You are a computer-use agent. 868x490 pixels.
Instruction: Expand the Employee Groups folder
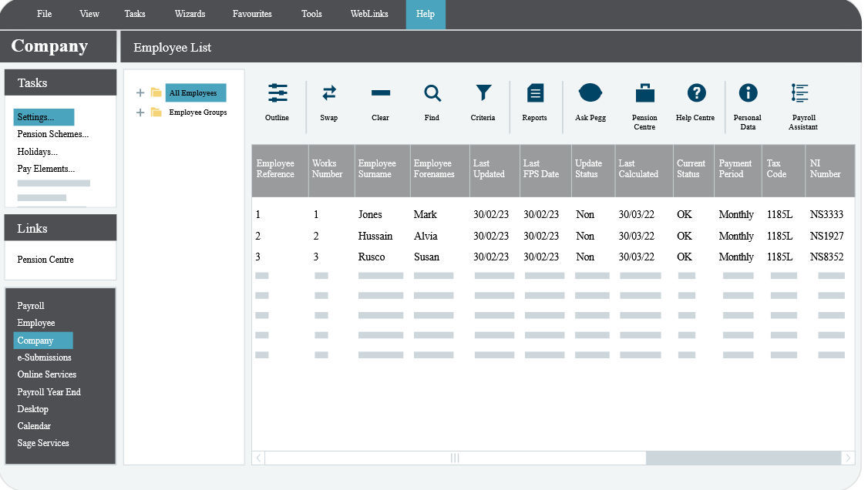click(x=140, y=112)
